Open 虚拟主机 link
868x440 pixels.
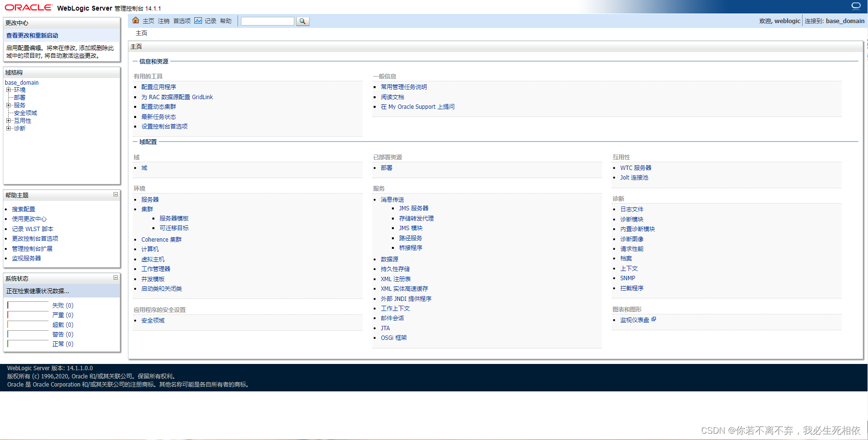(x=153, y=259)
